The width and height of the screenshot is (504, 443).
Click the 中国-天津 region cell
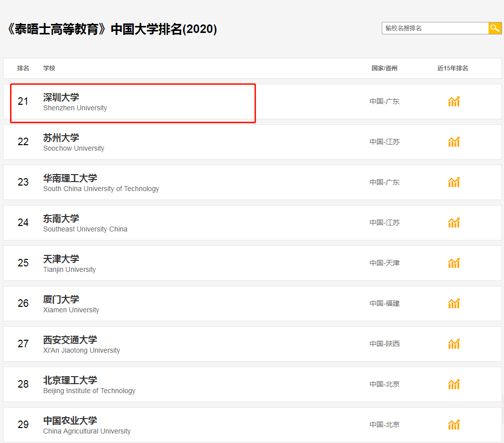pyautogui.click(x=384, y=263)
